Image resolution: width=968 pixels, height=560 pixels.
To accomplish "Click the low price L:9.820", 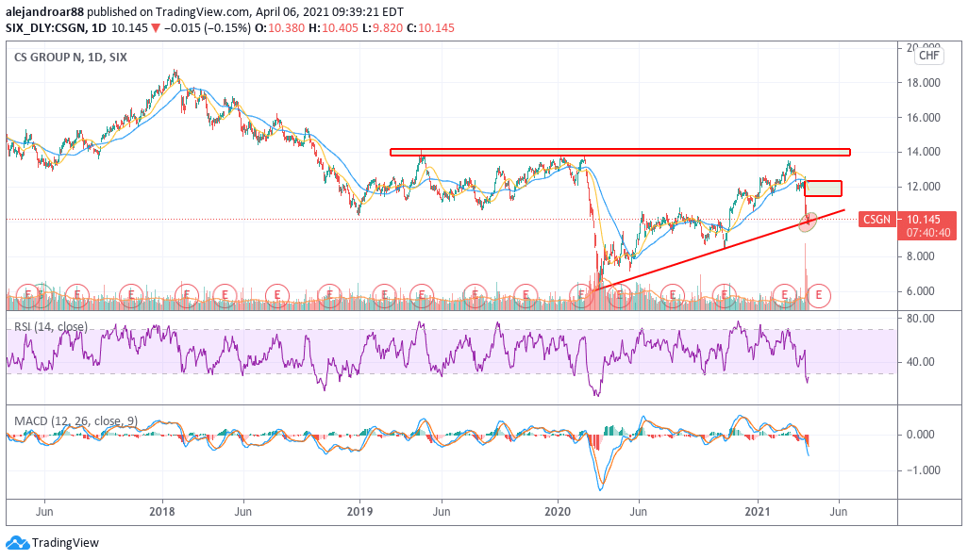I will point(382,27).
